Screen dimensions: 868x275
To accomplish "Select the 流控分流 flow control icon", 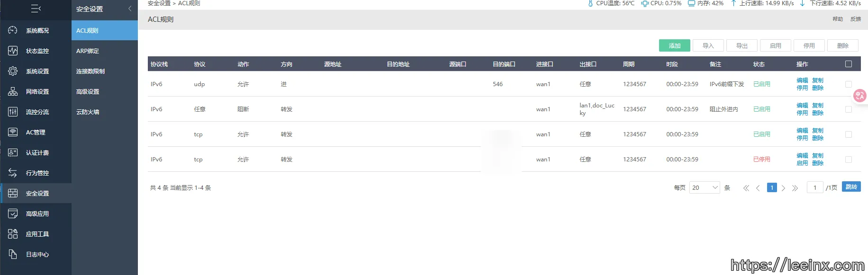I will pyautogui.click(x=13, y=112).
